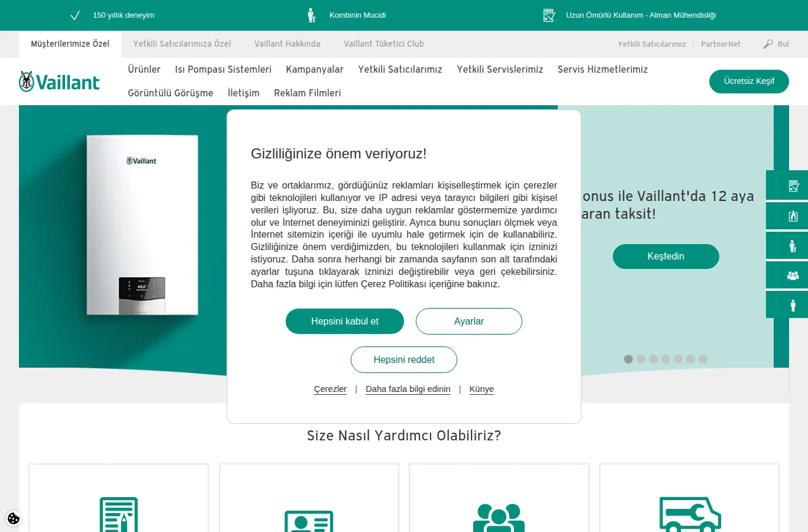Click the single person icon in right sidebar
The image size is (808, 532).
coord(793,305)
